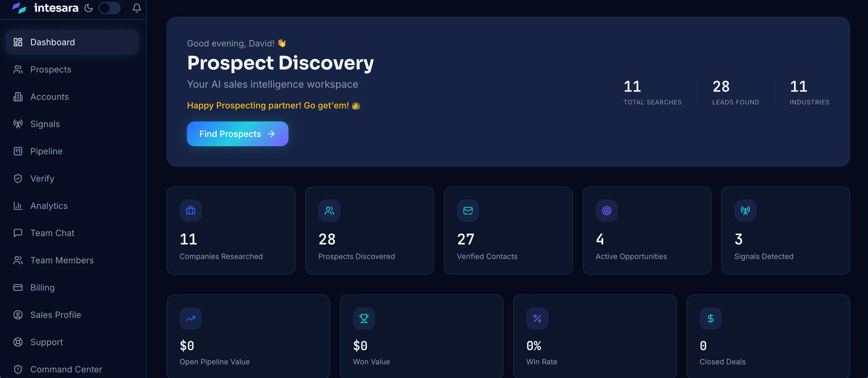Click the briefcase icon on Companies Researched
Viewport: 868px width, 378px height.
191,211
